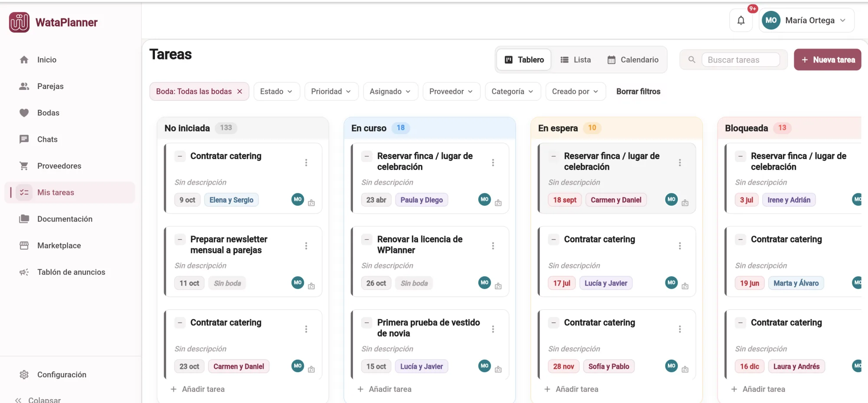Click the WataPlanner logo icon
Screen dimensions: 868x403
(x=19, y=22)
